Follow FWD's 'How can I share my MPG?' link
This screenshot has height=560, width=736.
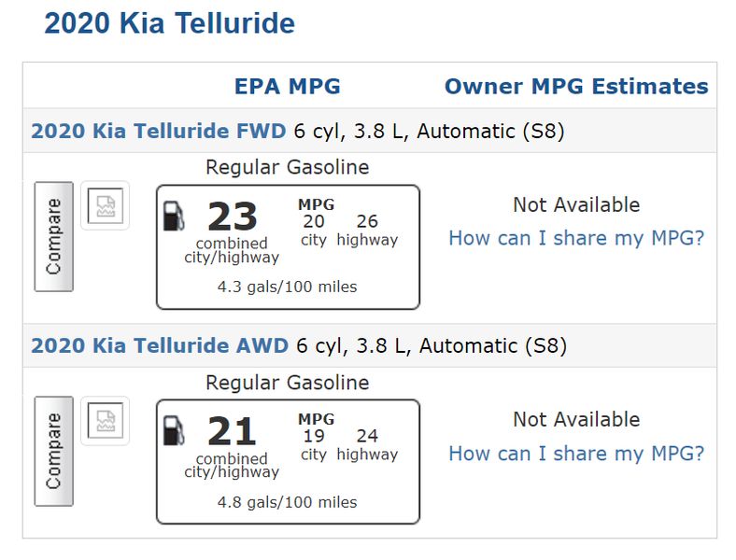click(x=576, y=238)
